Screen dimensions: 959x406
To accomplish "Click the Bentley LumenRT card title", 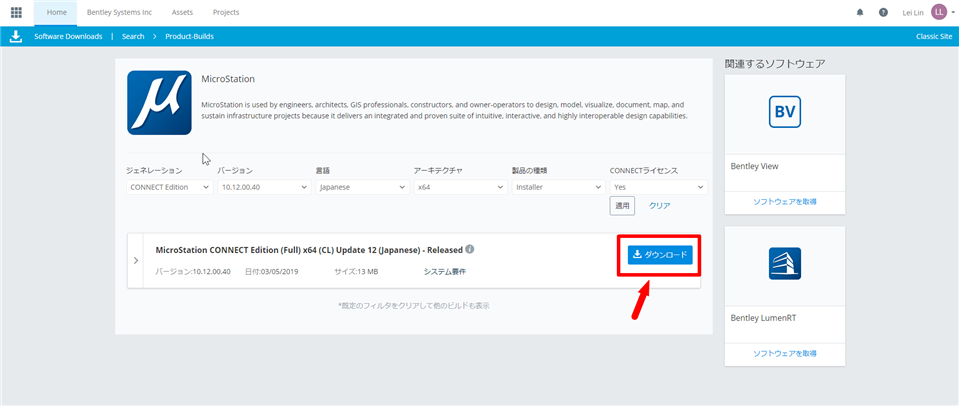I will click(761, 318).
